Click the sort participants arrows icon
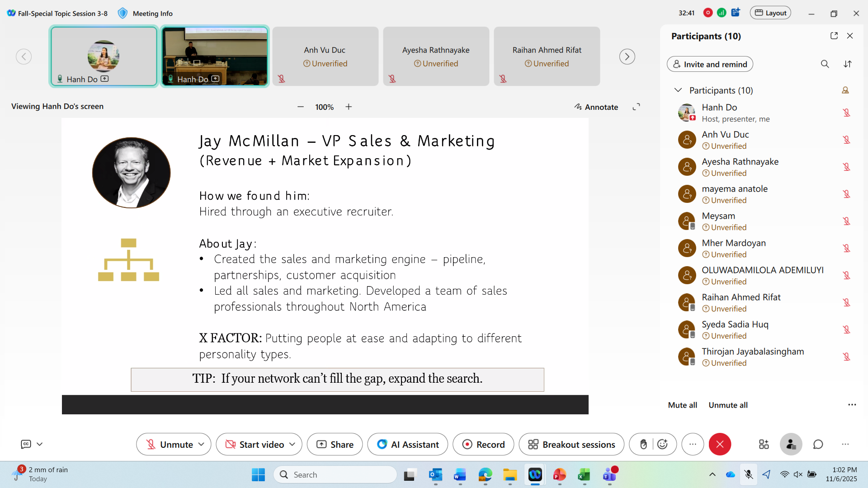The height and width of the screenshot is (488, 868). point(848,64)
